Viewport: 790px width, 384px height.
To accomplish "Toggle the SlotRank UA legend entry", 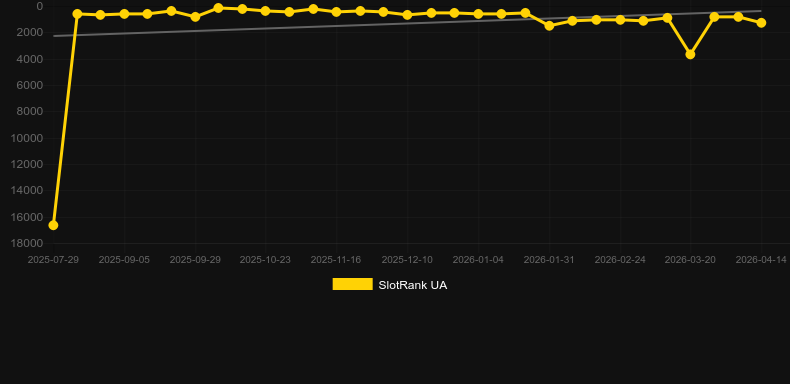I will click(389, 285).
